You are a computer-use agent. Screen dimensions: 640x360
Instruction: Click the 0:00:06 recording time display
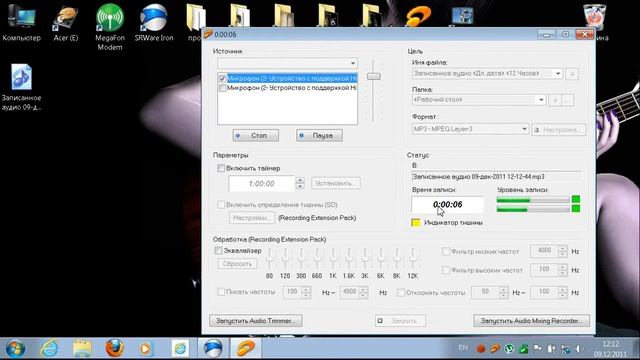(x=448, y=204)
